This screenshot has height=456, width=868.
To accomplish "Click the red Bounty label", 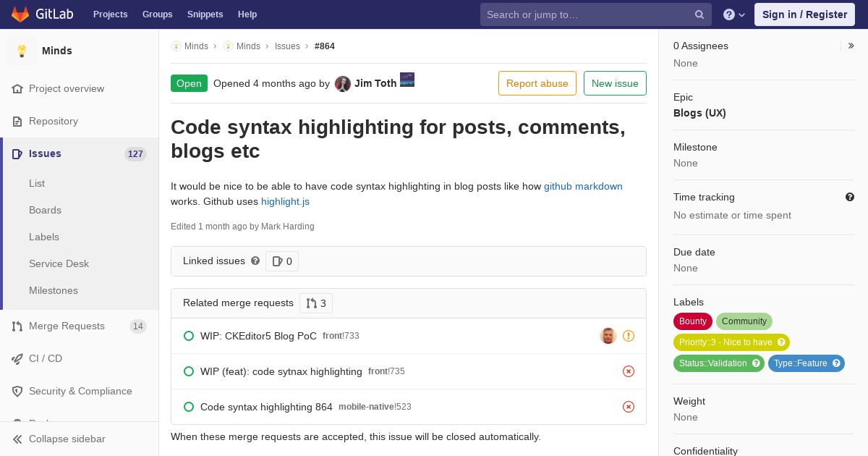I will tap(692, 321).
